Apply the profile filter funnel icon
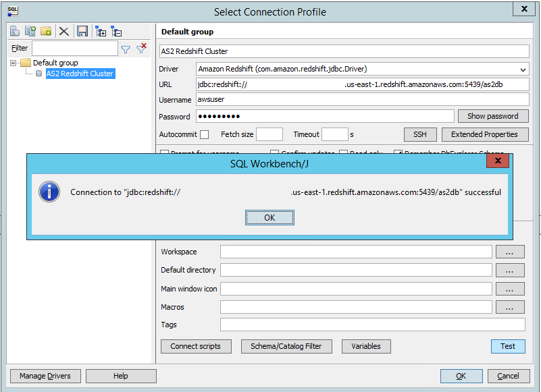The image size is (541, 392). [x=126, y=50]
